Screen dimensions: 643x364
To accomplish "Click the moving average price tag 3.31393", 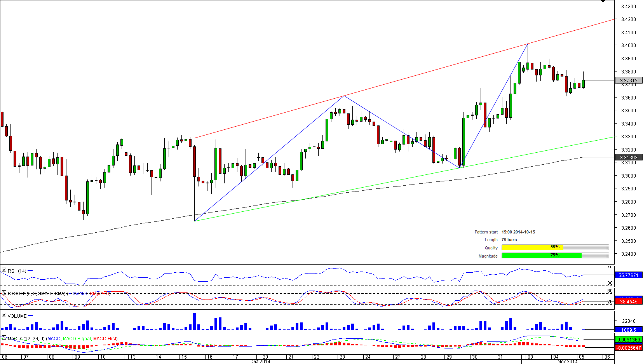I will [629, 157].
